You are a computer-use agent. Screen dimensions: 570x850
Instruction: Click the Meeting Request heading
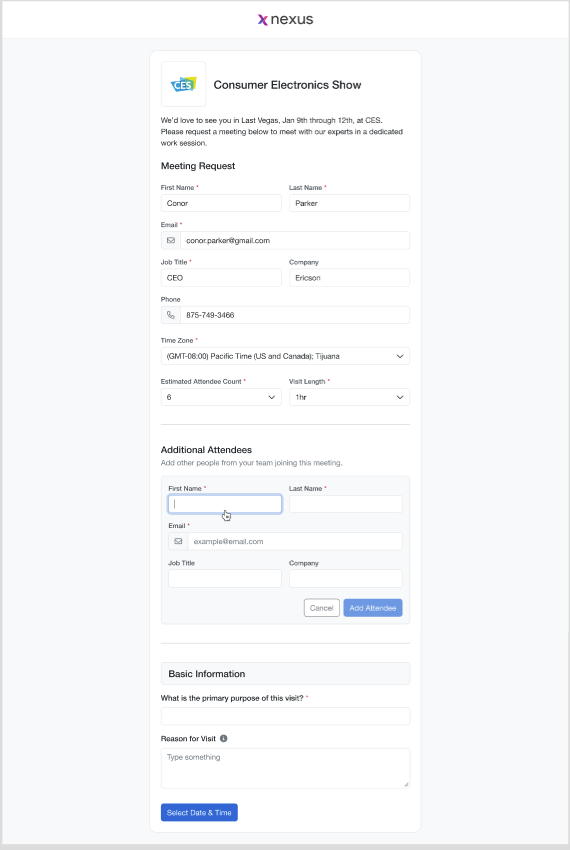coord(198,166)
